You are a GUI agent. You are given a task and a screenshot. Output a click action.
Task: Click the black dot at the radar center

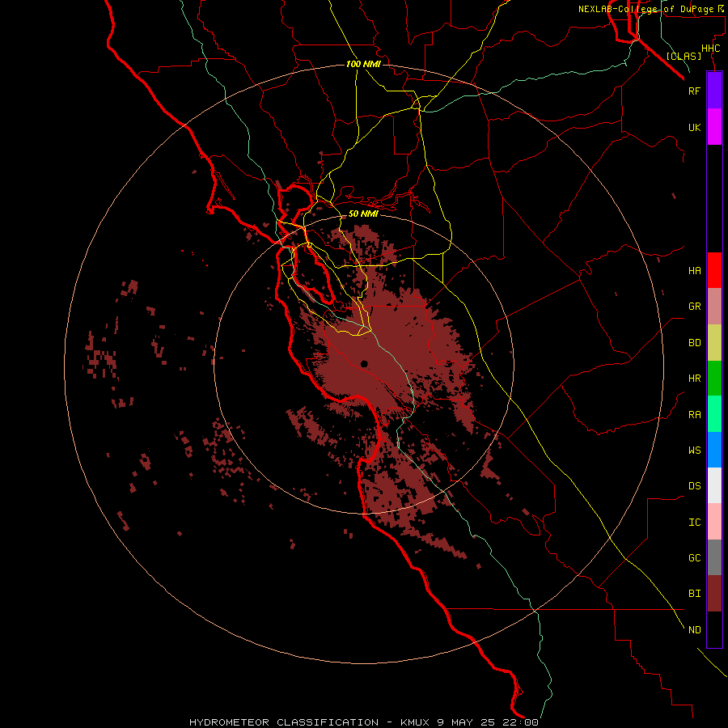pos(364,363)
